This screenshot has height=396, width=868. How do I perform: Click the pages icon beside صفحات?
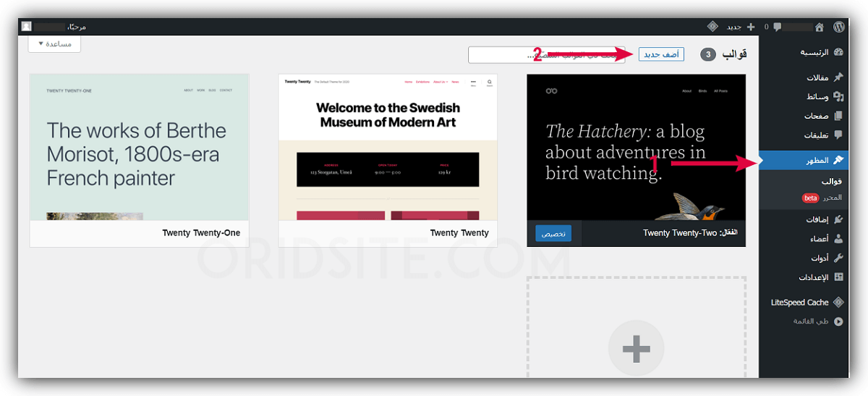point(839,116)
